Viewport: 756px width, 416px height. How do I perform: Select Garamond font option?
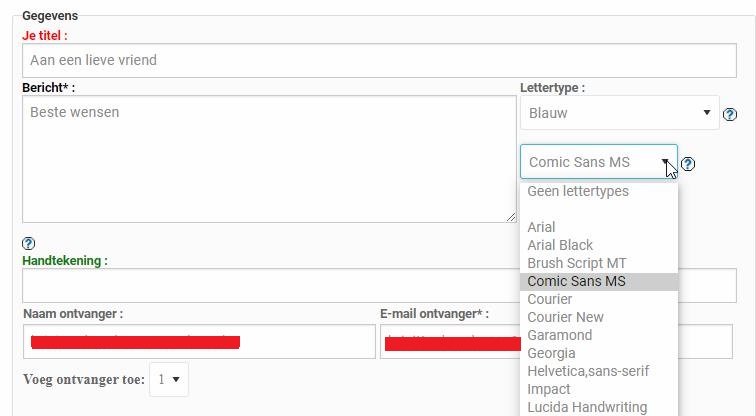point(559,335)
